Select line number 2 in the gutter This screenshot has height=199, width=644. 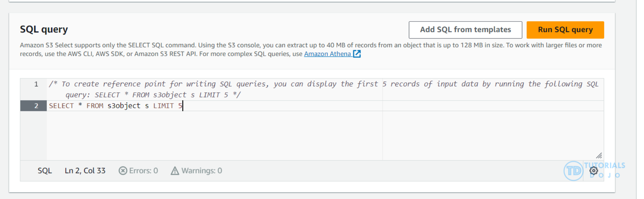(x=36, y=106)
